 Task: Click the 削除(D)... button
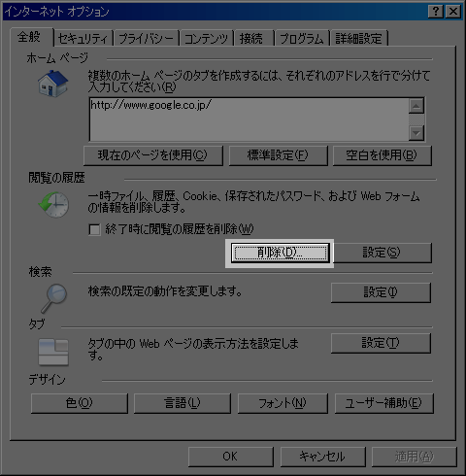click(x=281, y=253)
